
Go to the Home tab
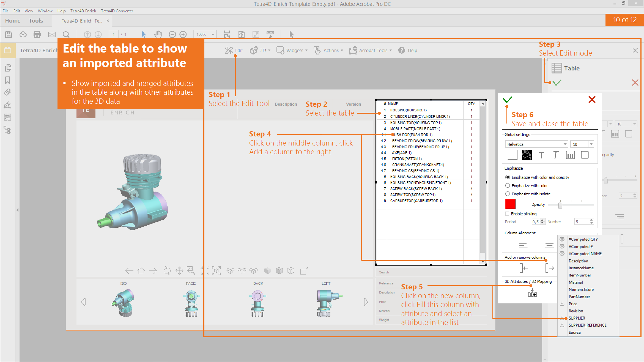[13, 21]
